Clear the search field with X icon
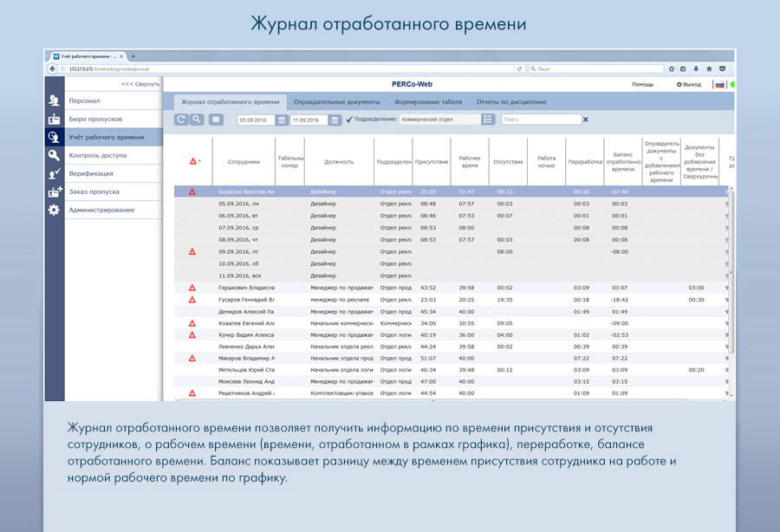The height and width of the screenshot is (532, 780). pos(585,120)
